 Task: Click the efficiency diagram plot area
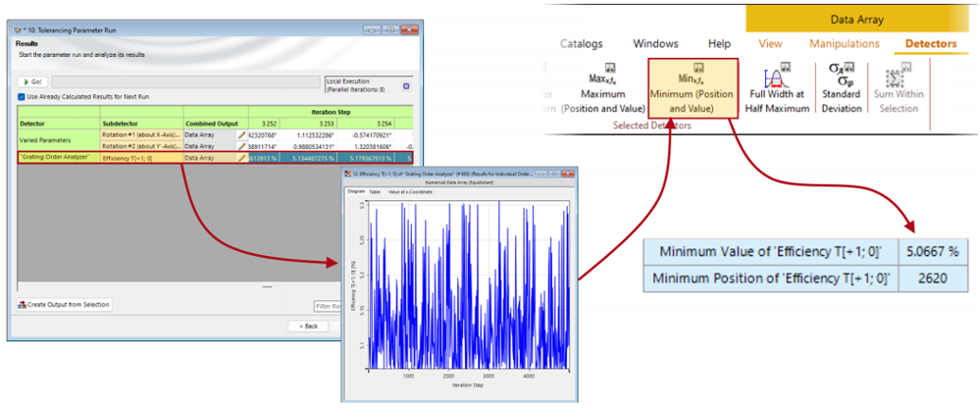[468, 286]
